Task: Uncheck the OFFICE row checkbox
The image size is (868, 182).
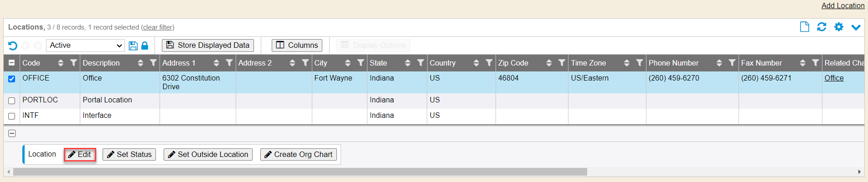Action: 12,79
